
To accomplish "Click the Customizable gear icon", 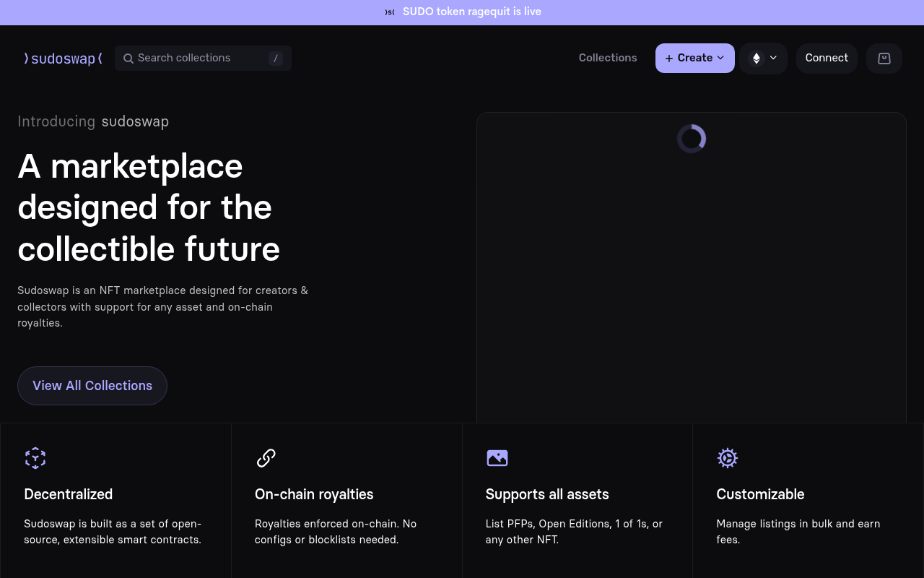I will coord(728,458).
